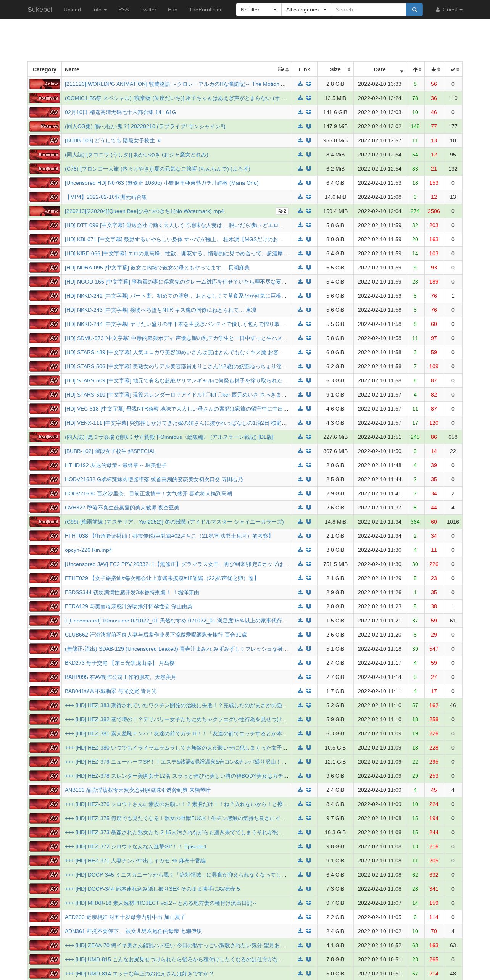Viewport: 490px width, 980px height.
Task: Download torrent file for BUBB-102 row
Action: (300, 451)
